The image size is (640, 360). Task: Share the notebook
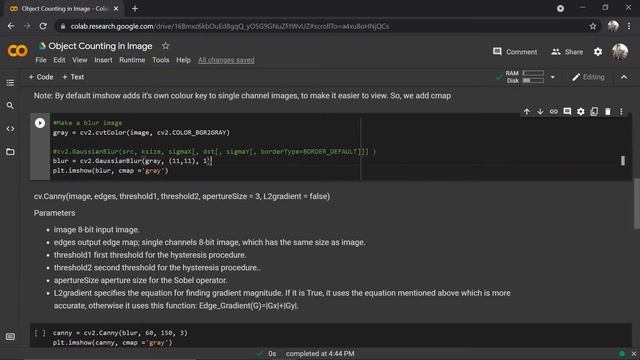tap(567, 52)
